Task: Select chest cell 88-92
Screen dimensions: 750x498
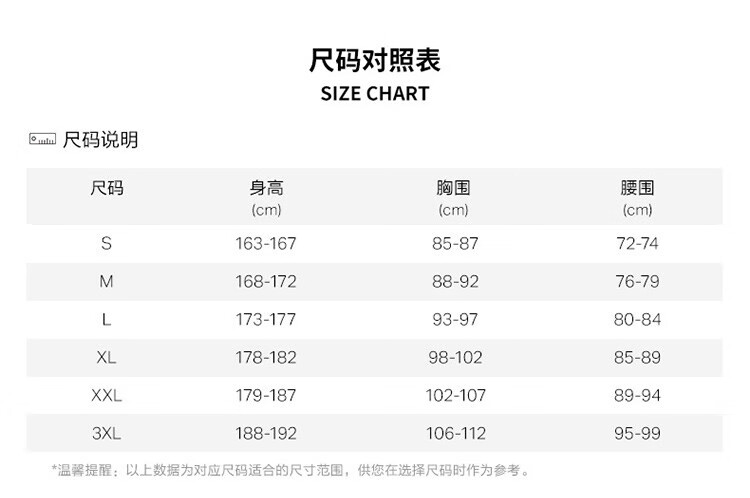Action: point(455,281)
